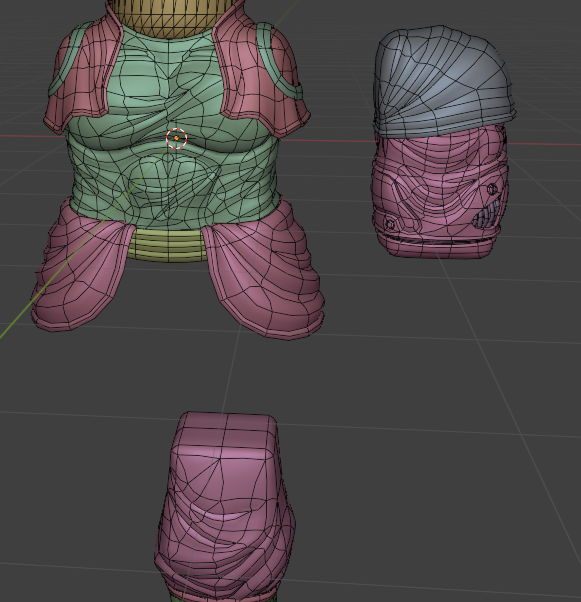Image resolution: width=581 pixels, height=602 pixels.
Task: Select the gray cap mesh on the head
Action: (444, 81)
